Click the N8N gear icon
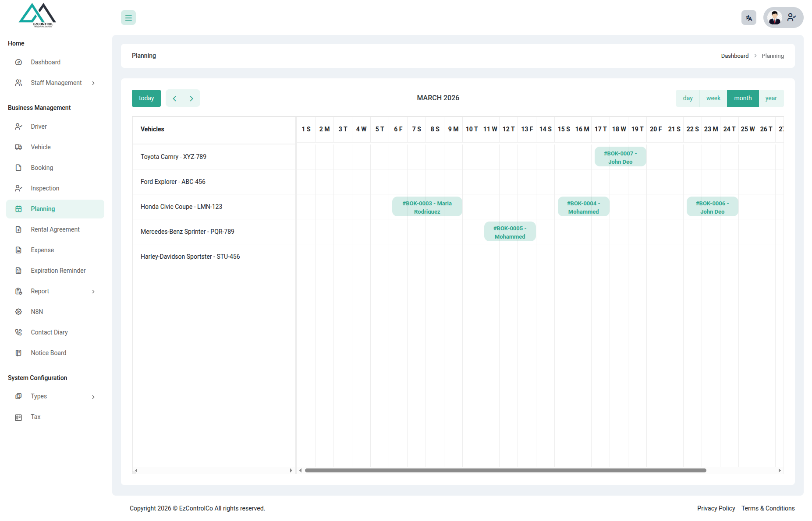The height and width of the screenshot is (521, 812). 18,312
